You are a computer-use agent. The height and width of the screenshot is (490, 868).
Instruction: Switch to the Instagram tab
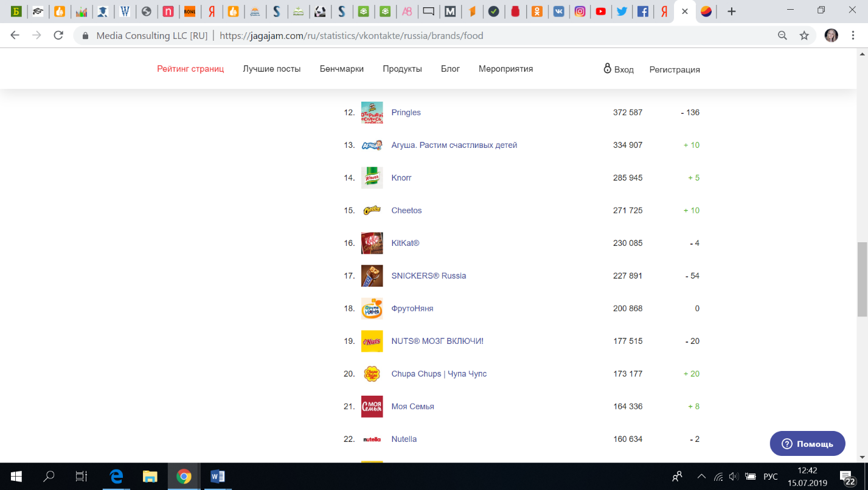(580, 12)
